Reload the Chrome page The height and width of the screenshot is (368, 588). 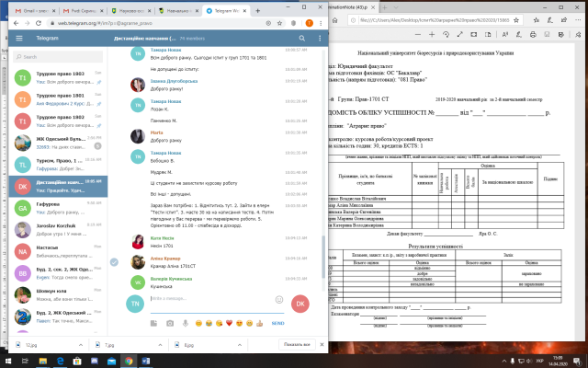click(39, 23)
